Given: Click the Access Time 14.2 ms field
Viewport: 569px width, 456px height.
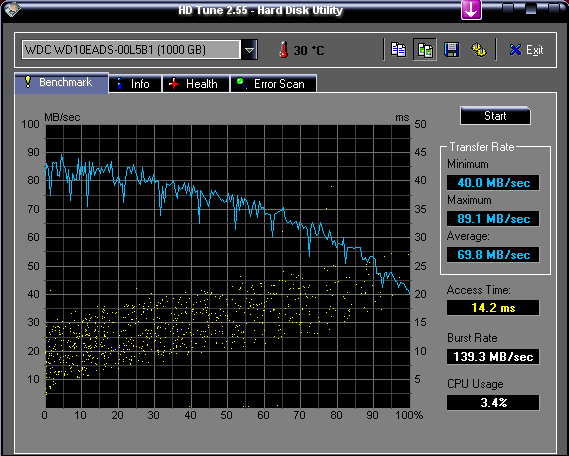Looking at the screenshot, I should 493,308.
